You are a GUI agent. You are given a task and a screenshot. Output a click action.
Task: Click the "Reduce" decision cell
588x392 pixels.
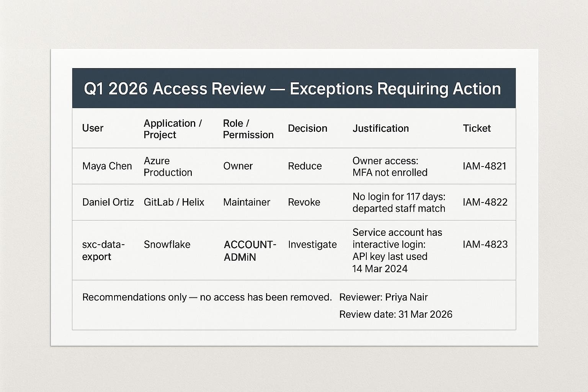305,166
